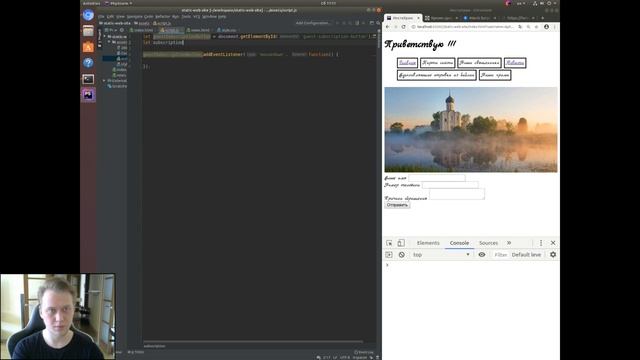Click the Chrome address bar with localhost URL

tap(464, 27)
